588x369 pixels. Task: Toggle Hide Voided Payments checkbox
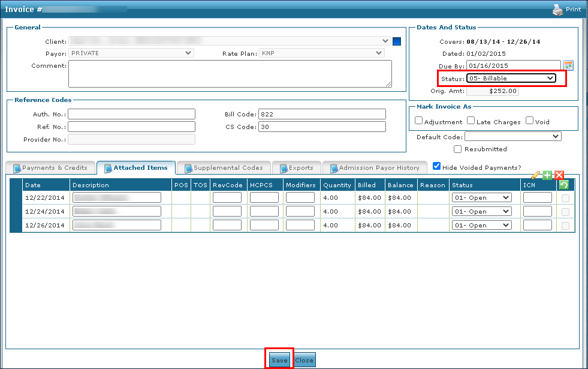point(436,166)
